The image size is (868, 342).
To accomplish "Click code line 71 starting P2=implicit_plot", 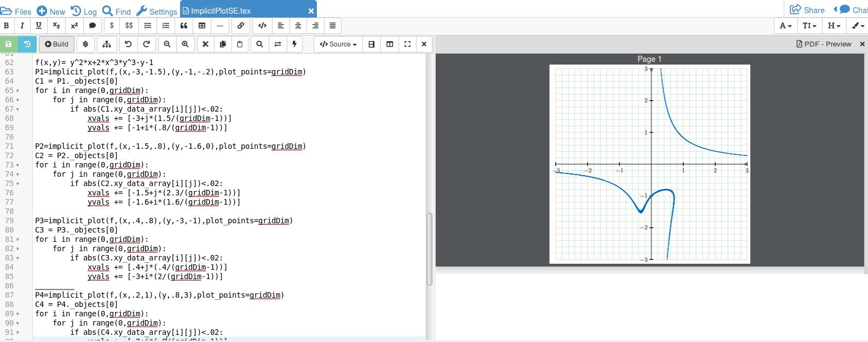I will [x=170, y=146].
